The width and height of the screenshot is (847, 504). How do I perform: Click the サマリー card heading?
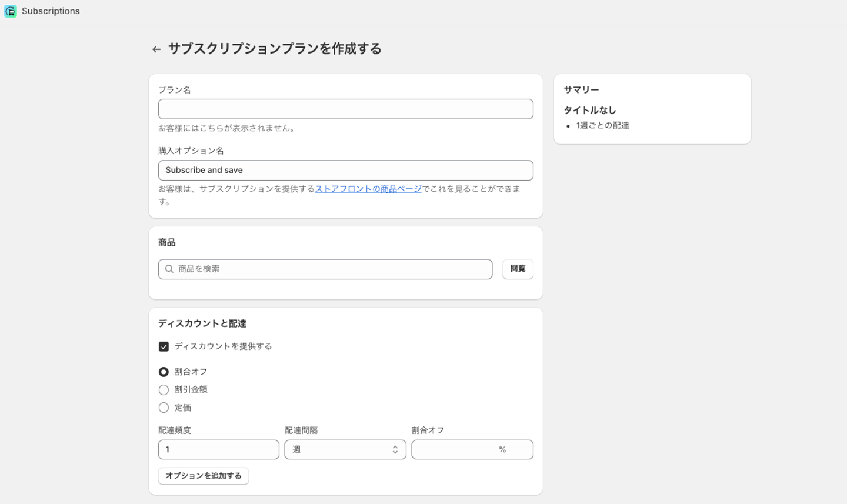pyautogui.click(x=581, y=89)
